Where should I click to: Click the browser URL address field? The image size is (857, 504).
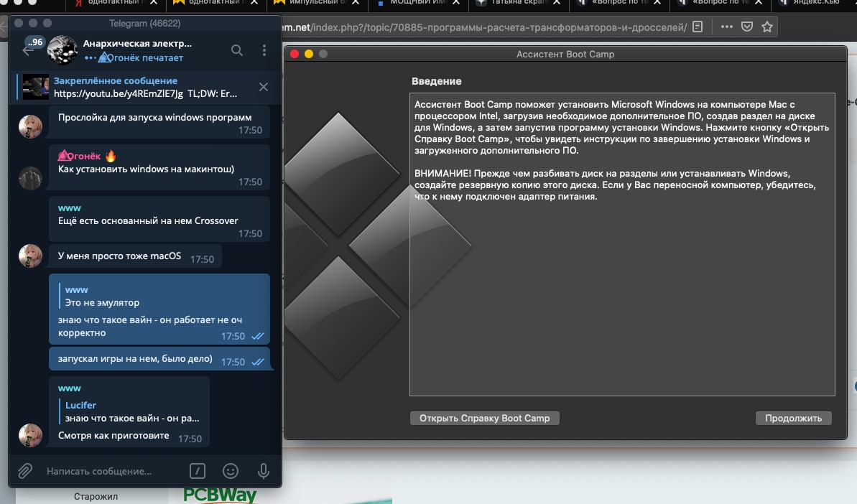(x=483, y=27)
